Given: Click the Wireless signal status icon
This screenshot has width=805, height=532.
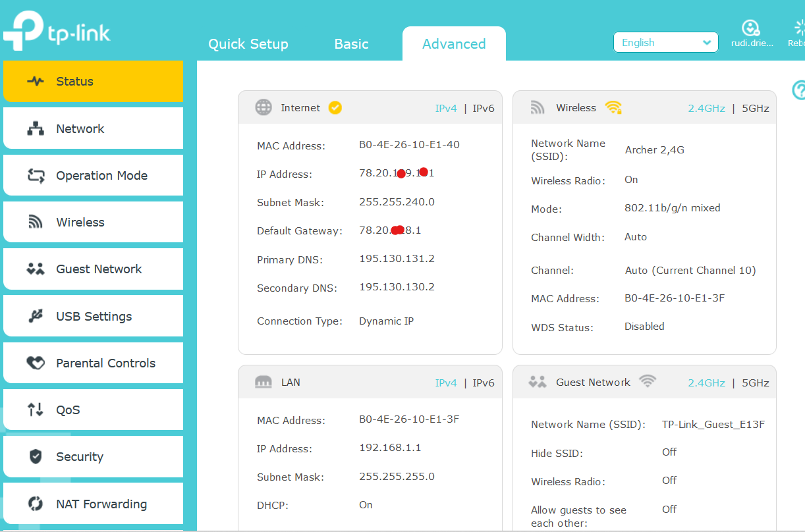Looking at the screenshot, I should [613, 107].
